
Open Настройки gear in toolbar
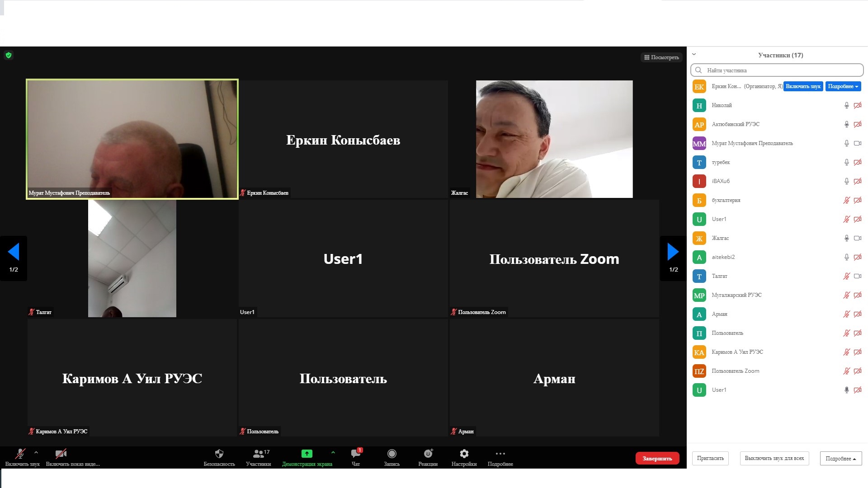click(464, 457)
